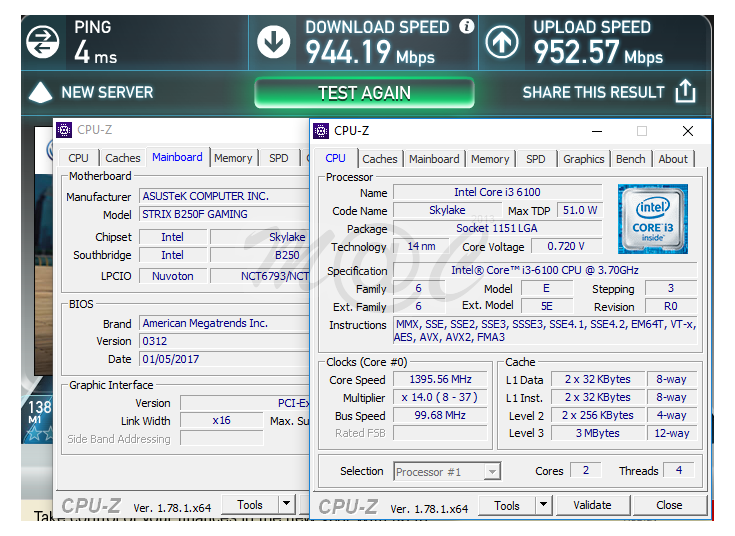Click Bus Speed value 99.68 MHz

[440, 415]
